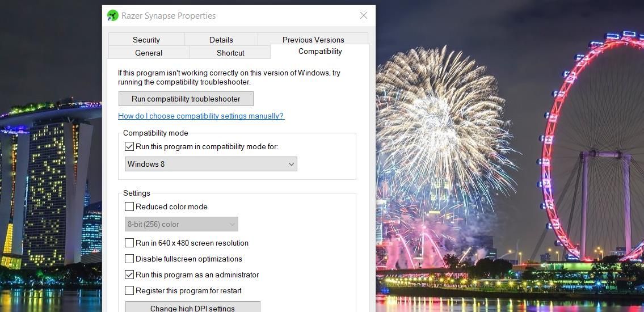Viewport: 644px width, 312px height.
Task: Enable Reduced color mode checkbox
Action: (x=129, y=206)
